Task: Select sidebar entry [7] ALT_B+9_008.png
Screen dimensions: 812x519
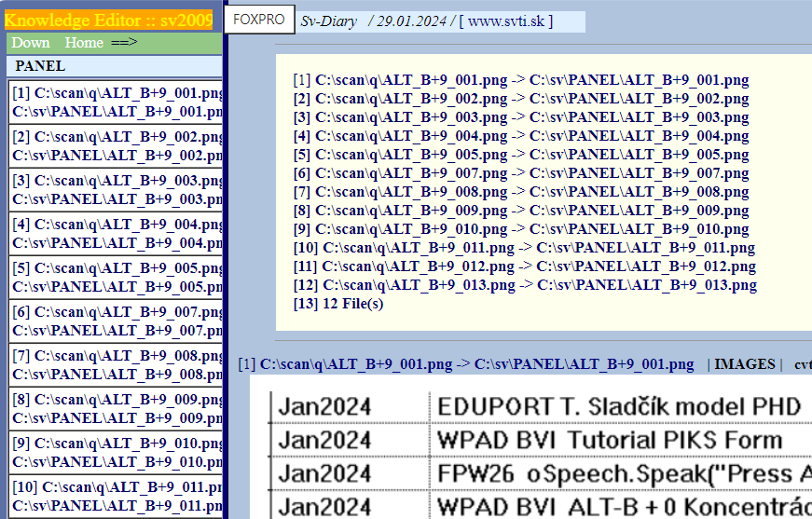Action: point(117,365)
